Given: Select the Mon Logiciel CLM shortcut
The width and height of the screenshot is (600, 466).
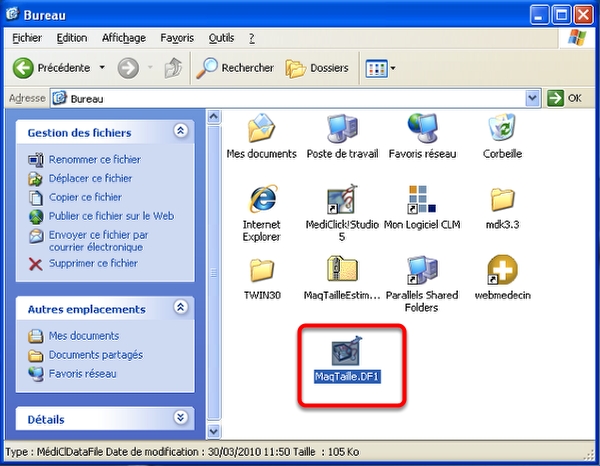Looking at the screenshot, I should [x=422, y=199].
